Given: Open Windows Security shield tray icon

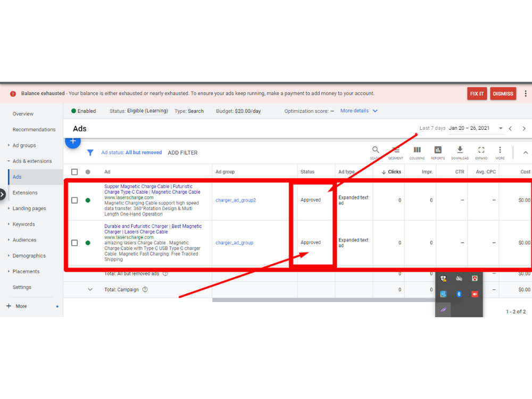Looking at the screenshot, I should (443, 279).
